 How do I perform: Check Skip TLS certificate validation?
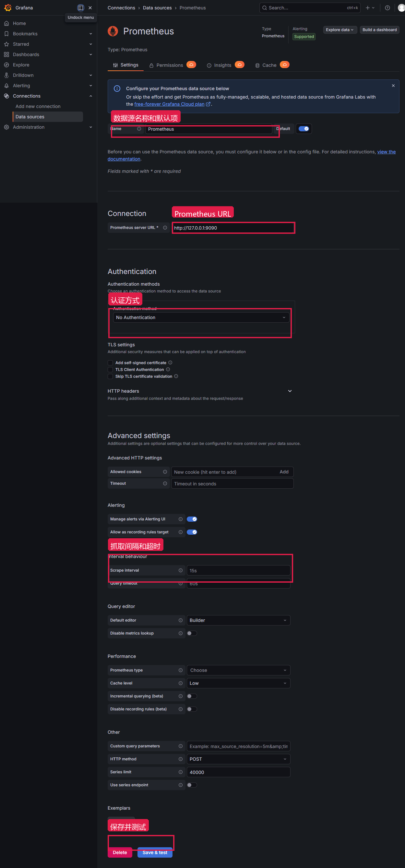[x=110, y=376]
